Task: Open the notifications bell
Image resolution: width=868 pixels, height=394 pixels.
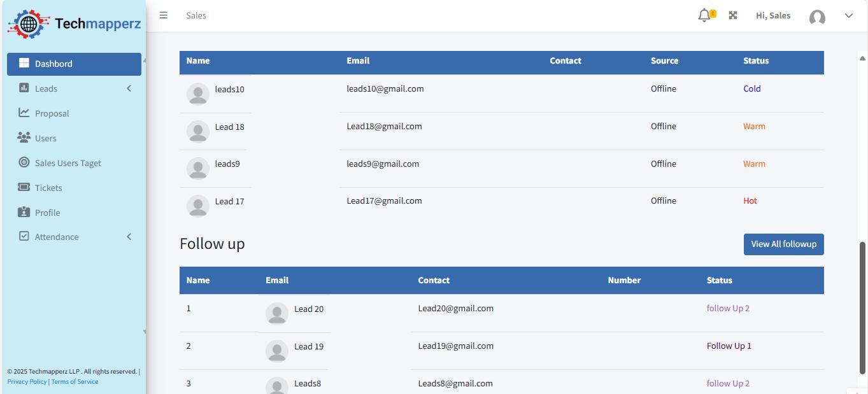Action: [704, 15]
